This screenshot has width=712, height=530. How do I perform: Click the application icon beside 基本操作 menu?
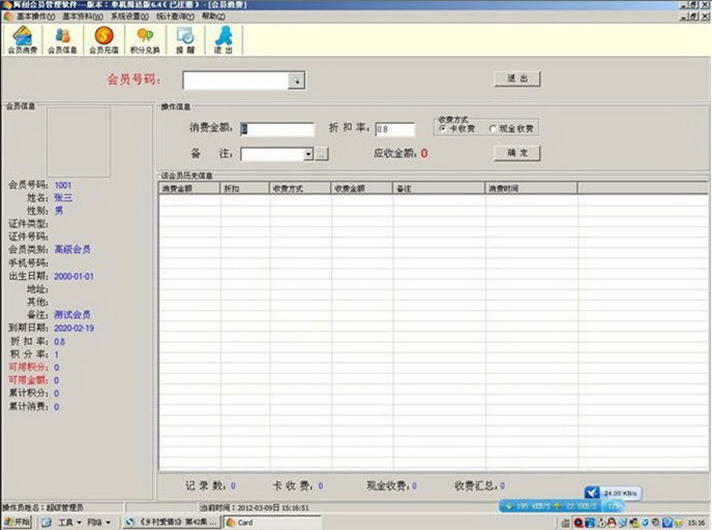(x=8, y=16)
